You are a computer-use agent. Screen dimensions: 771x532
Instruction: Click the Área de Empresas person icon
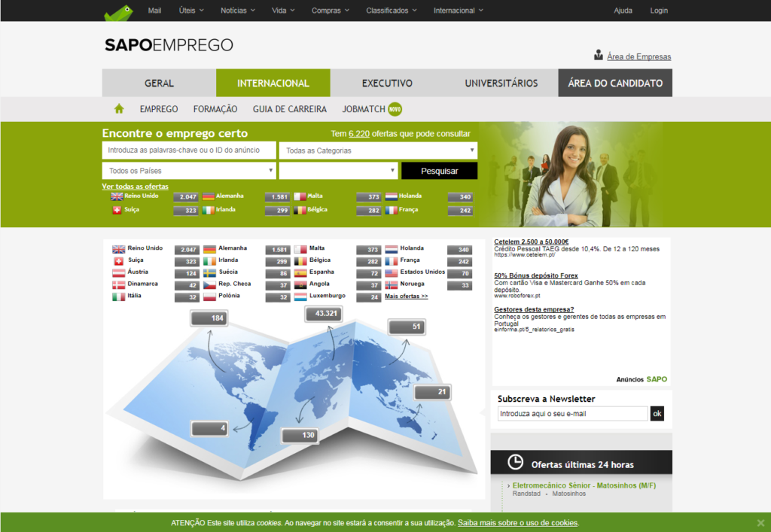[x=599, y=55]
